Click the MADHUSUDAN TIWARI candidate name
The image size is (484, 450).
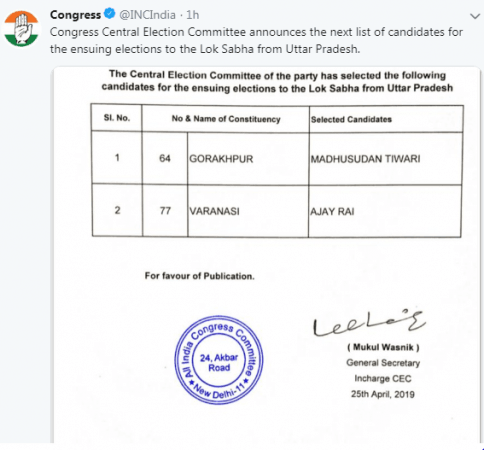(x=365, y=159)
